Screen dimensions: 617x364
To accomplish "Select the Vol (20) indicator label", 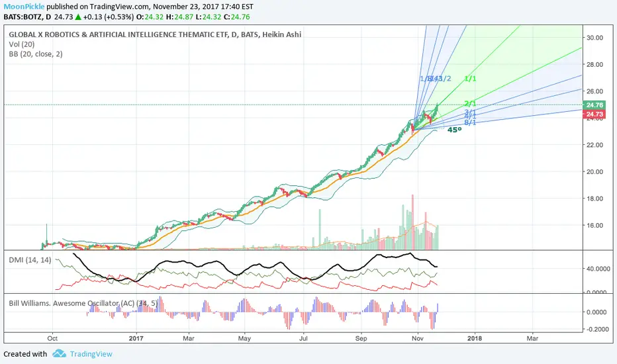I will 22,44.
